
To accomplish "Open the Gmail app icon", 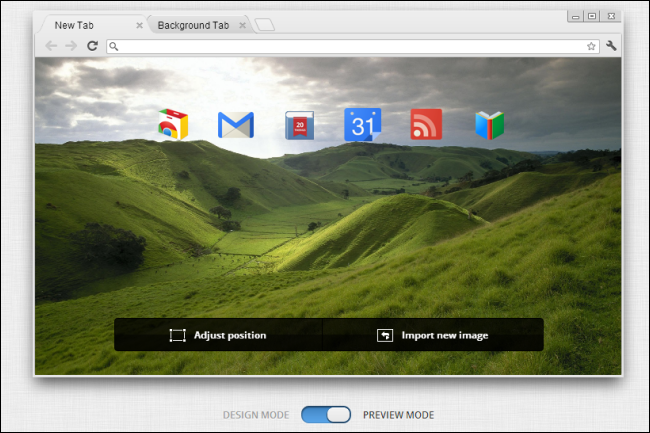I will point(236,125).
